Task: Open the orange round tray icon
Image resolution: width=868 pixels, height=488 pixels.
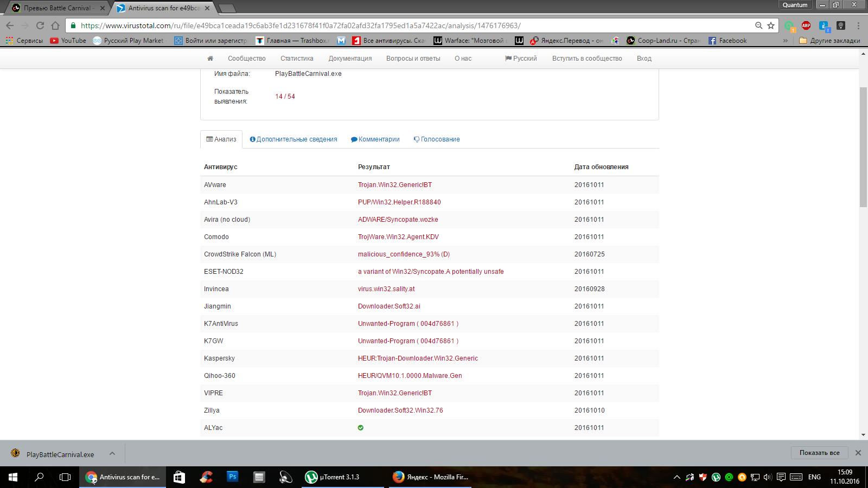Action: click(x=742, y=477)
